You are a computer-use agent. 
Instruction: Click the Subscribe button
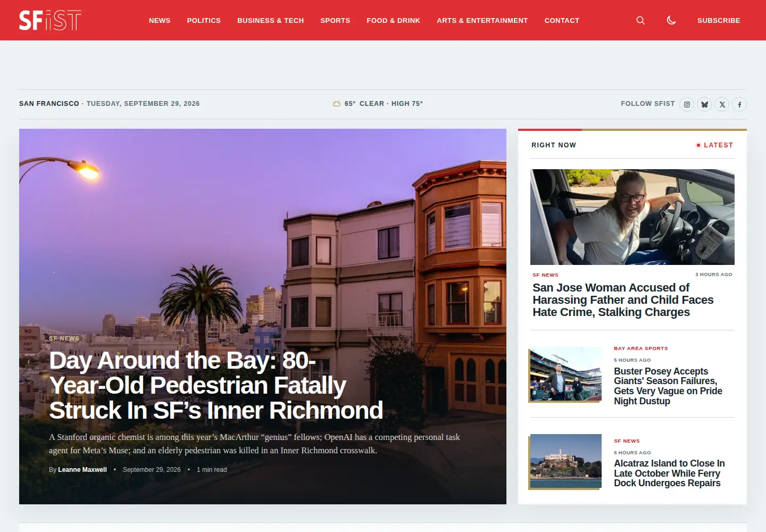[x=719, y=20]
